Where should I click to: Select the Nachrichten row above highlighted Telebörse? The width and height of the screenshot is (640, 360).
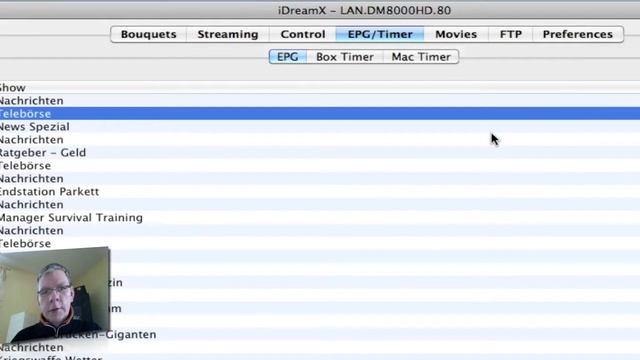pos(320,100)
